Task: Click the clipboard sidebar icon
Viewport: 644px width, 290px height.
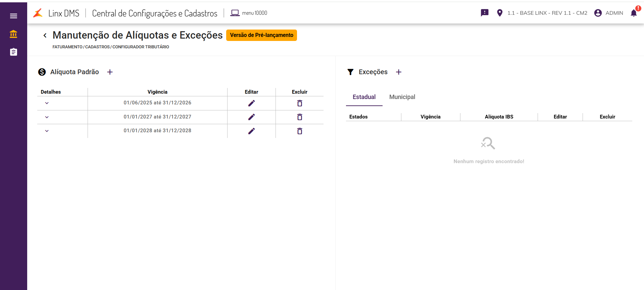Action: pyautogui.click(x=13, y=52)
